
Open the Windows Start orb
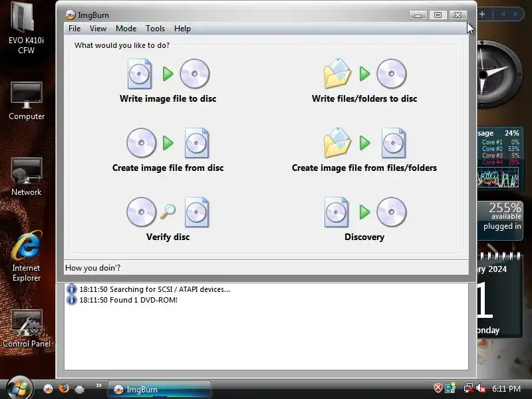tap(19, 388)
